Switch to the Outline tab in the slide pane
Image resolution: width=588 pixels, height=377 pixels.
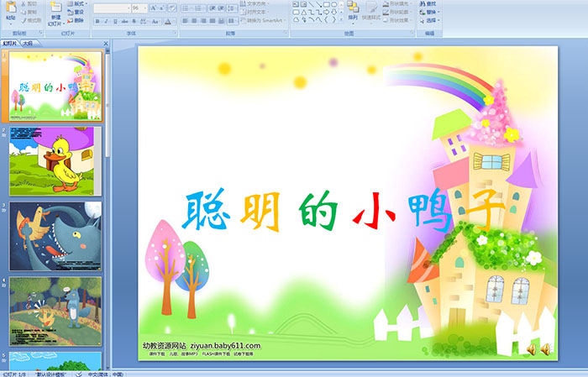tap(27, 43)
